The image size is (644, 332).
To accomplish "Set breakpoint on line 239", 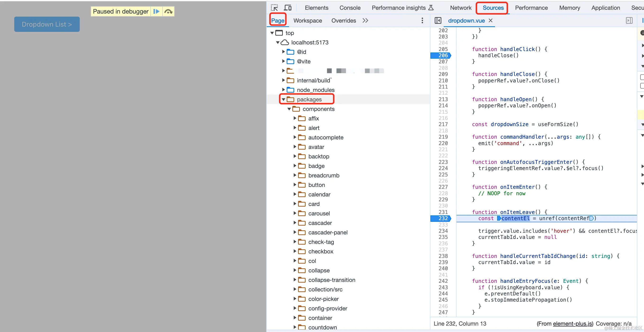I will click(443, 262).
